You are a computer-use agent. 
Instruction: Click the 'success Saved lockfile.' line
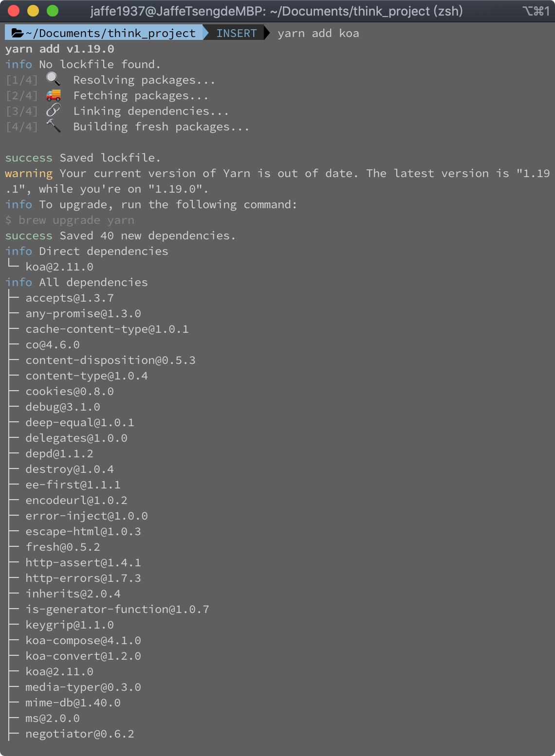tap(83, 158)
